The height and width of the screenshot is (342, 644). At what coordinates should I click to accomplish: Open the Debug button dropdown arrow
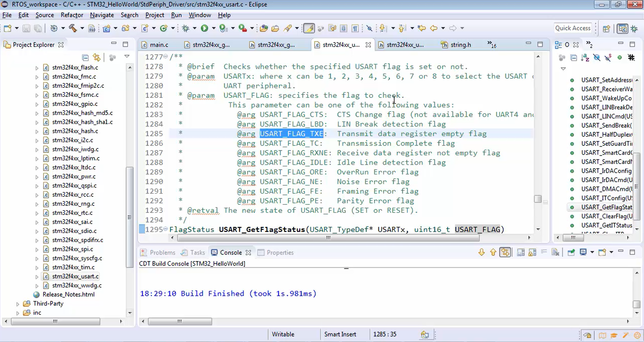(194, 28)
